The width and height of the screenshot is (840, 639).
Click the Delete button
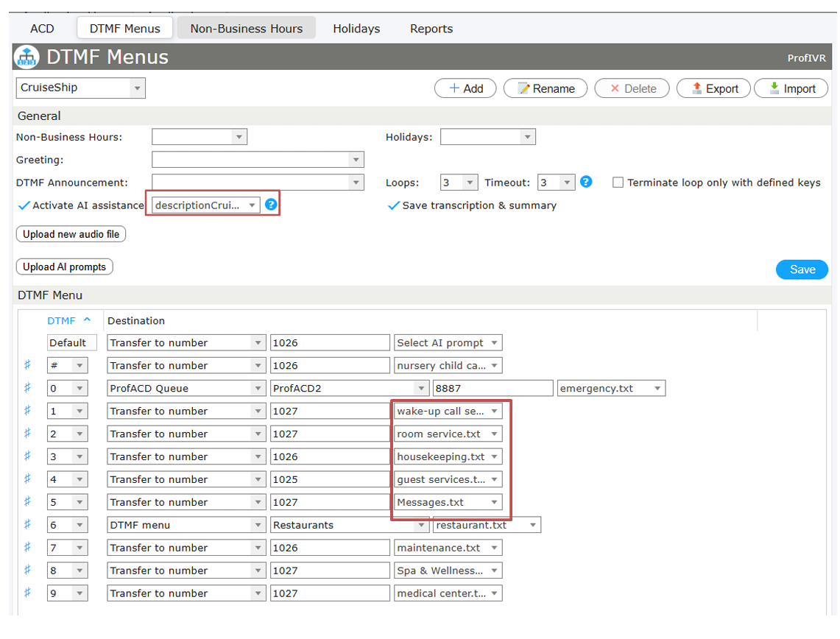[x=632, y=88]
